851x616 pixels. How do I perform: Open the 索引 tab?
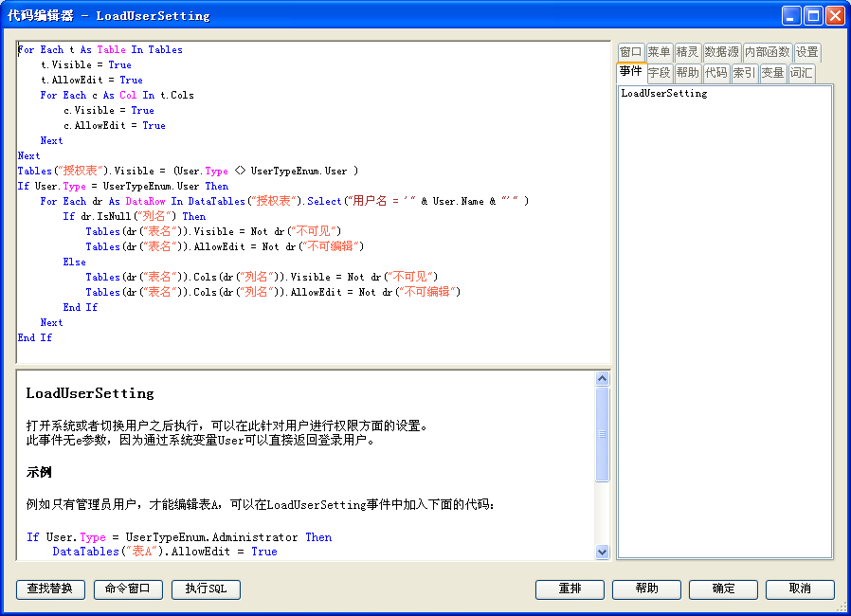coord(744,73)
